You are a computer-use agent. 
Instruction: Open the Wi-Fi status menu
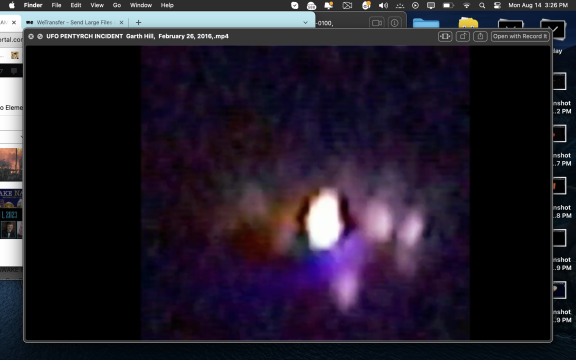click(x=467, y=5)
